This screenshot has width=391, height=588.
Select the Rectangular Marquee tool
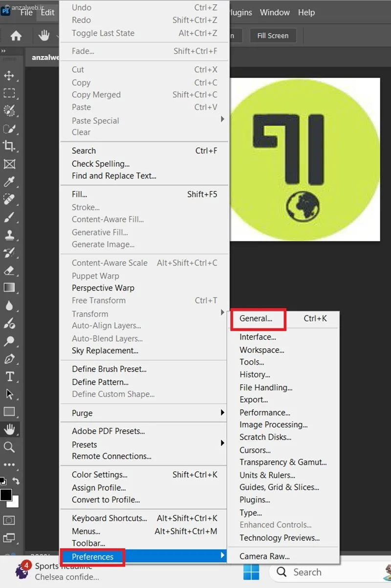[x=9, y=93]
